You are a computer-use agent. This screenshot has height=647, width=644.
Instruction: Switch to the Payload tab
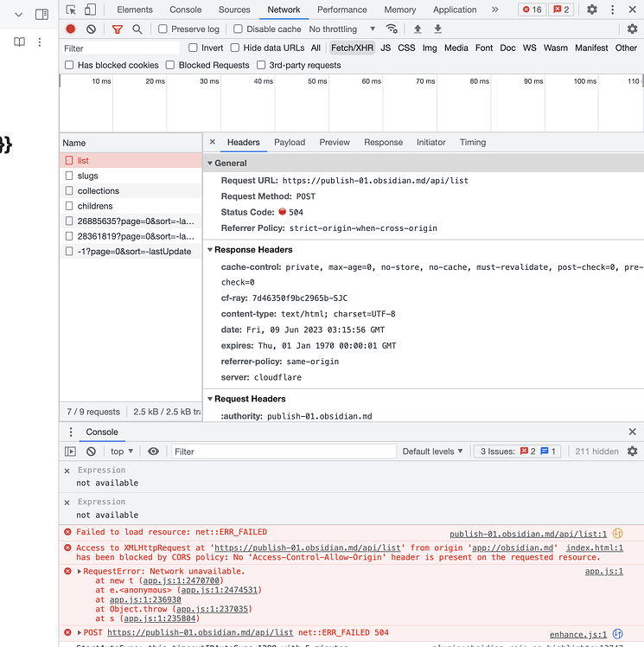(290, 142)
